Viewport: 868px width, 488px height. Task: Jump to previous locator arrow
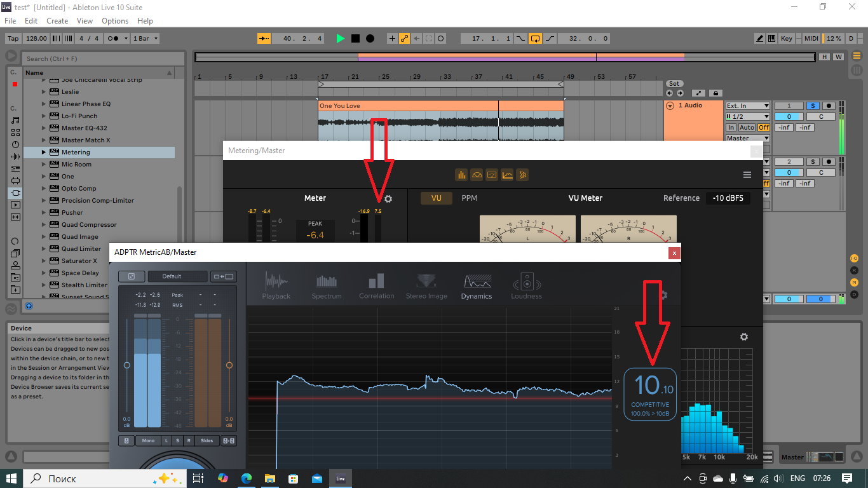[x=669, y=93]
